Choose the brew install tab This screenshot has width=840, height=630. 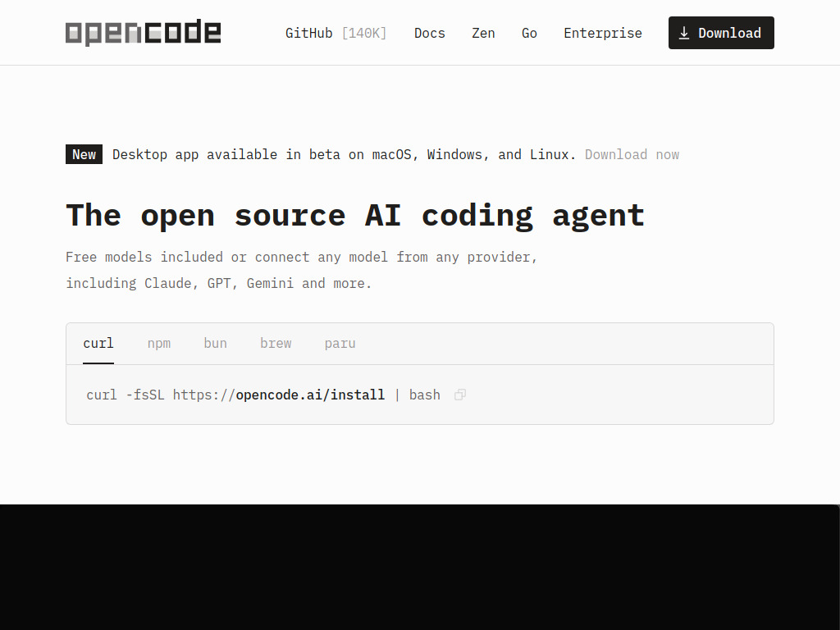pyautogui.click(x=276, y=343)
